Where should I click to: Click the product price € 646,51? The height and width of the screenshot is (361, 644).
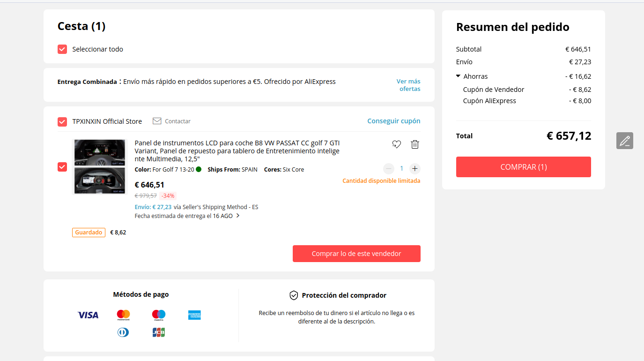(x=149, y=185)
